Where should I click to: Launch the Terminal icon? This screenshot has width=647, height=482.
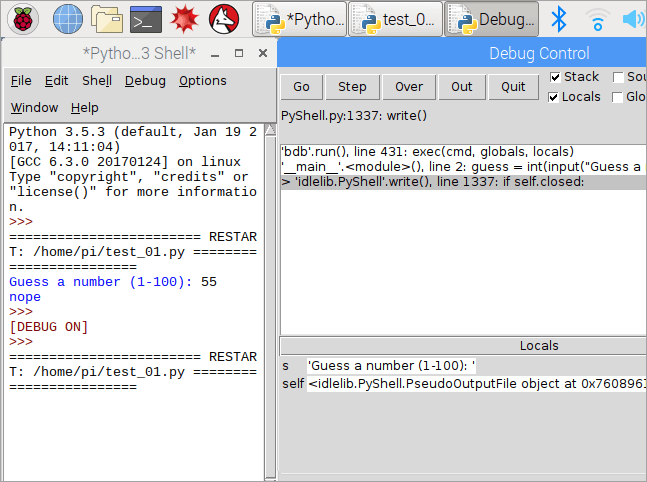(146, 19)
